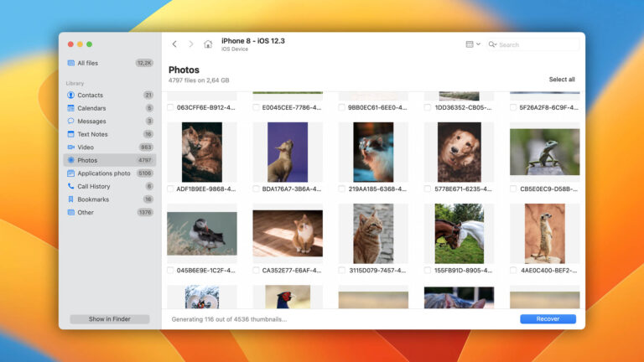Tick the checkbox for CA352E77-E6AF photo

pos(256,271)
